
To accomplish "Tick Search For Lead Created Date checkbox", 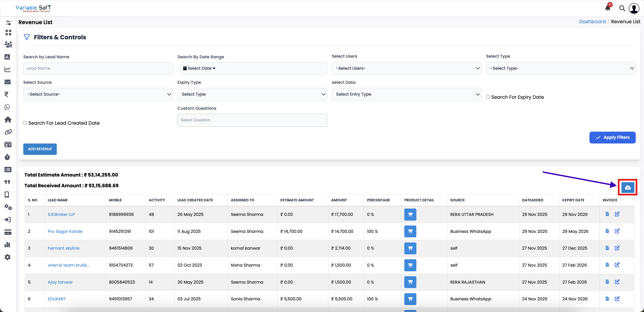I will 25,123.
